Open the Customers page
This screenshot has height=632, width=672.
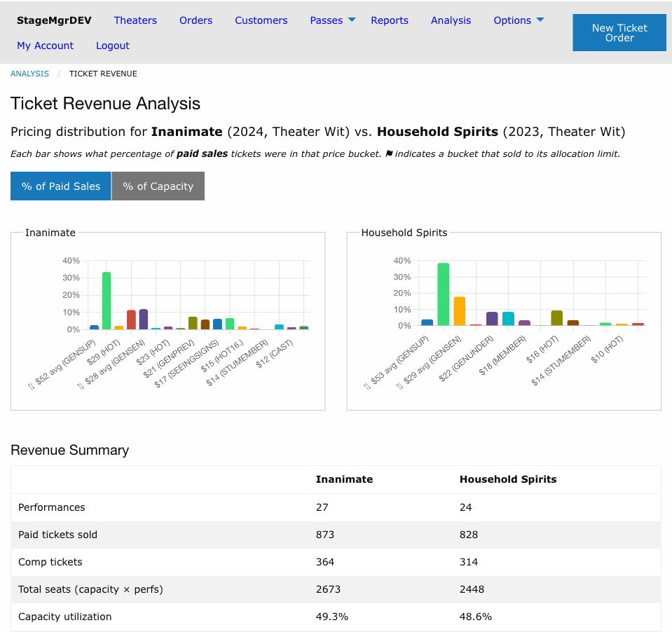point(261,20)
